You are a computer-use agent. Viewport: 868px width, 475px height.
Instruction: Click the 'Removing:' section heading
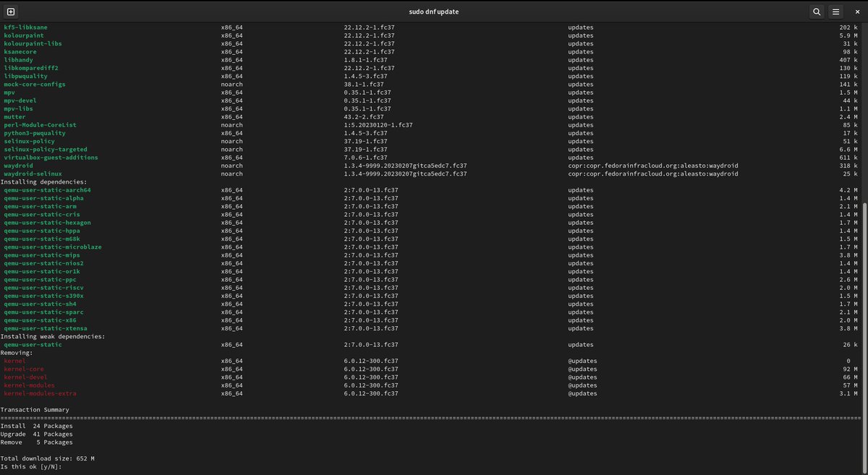coord(17,353)
